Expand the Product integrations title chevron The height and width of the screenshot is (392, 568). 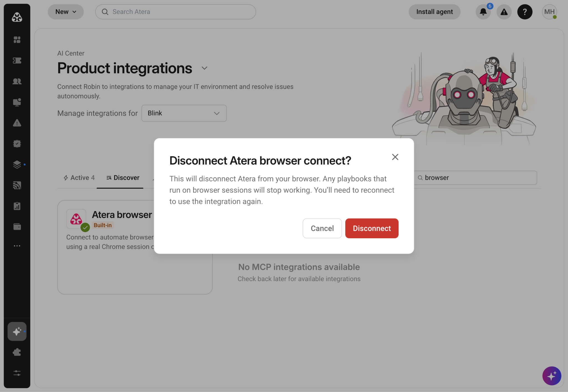click(x=204, y=68)
